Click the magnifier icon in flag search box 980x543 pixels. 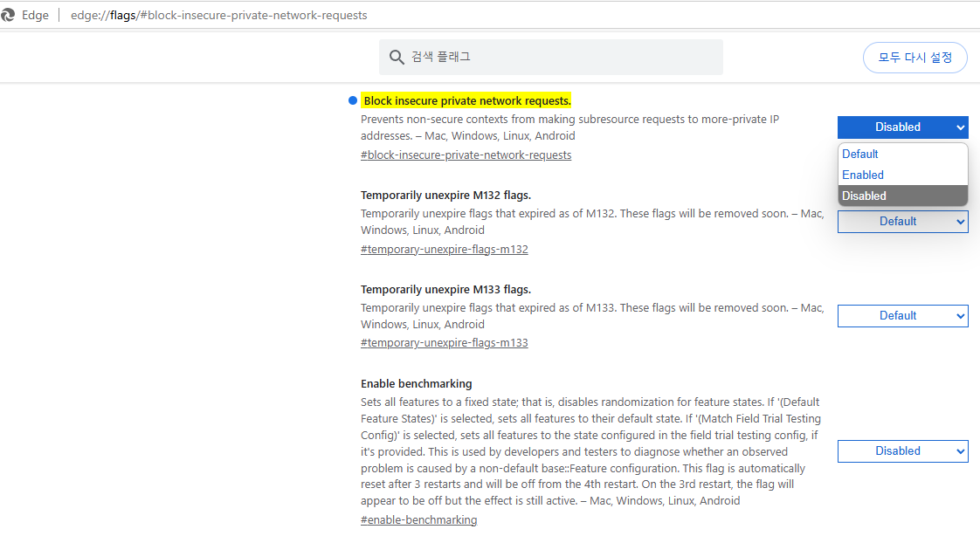click(x=397, y=58)
